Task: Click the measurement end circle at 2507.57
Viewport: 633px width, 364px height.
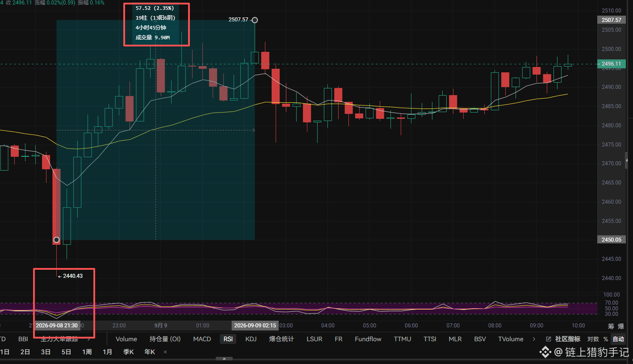Action: pos(255,20)
